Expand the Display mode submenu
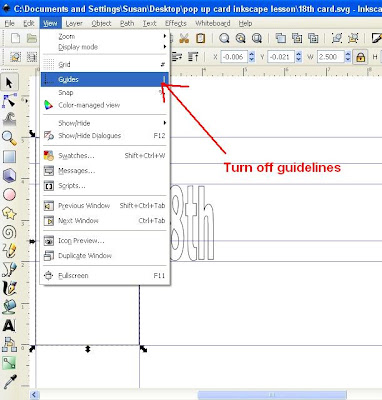The height and width of the screenshot is (400, 382). 105,47
